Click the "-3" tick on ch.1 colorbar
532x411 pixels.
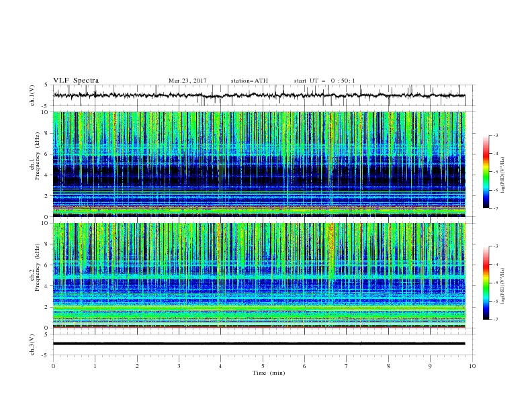click(496, 135)
